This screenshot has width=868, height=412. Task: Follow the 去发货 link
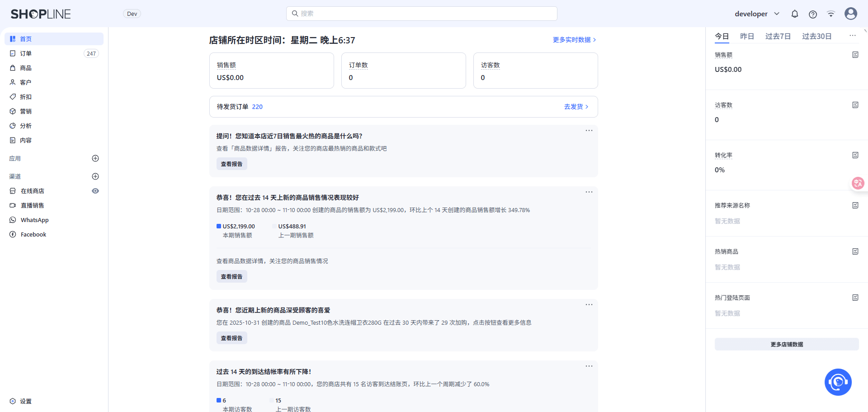click(576, 107)
